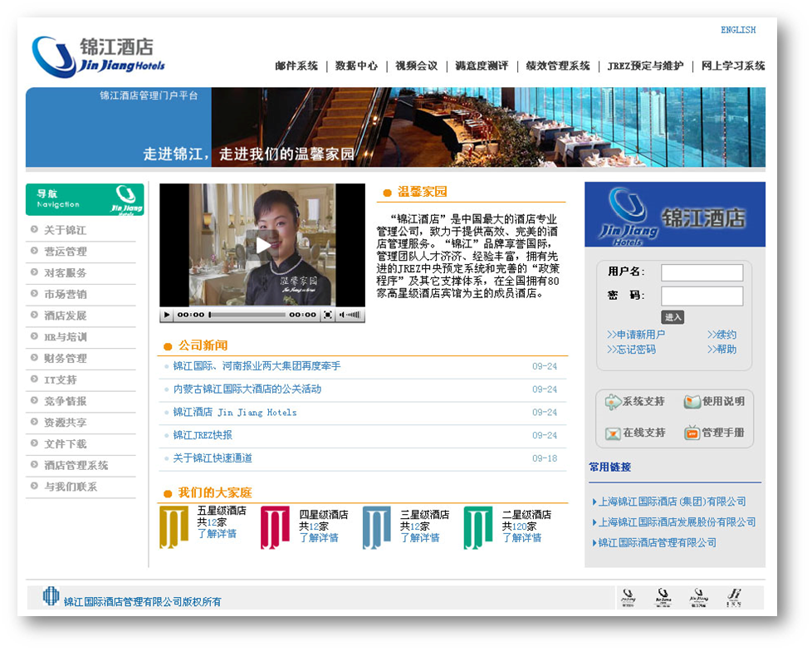Viewport: 812px width, 651px height.
Task: Click the 系统支持 icon
Action: pos(613,402)
